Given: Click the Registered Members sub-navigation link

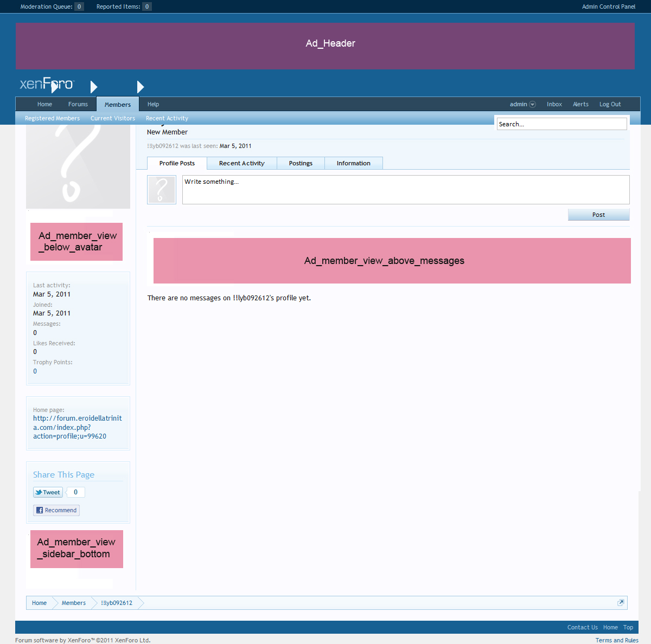Looking at the screenshot, I should pyautogui.click(x=52, y=118).
